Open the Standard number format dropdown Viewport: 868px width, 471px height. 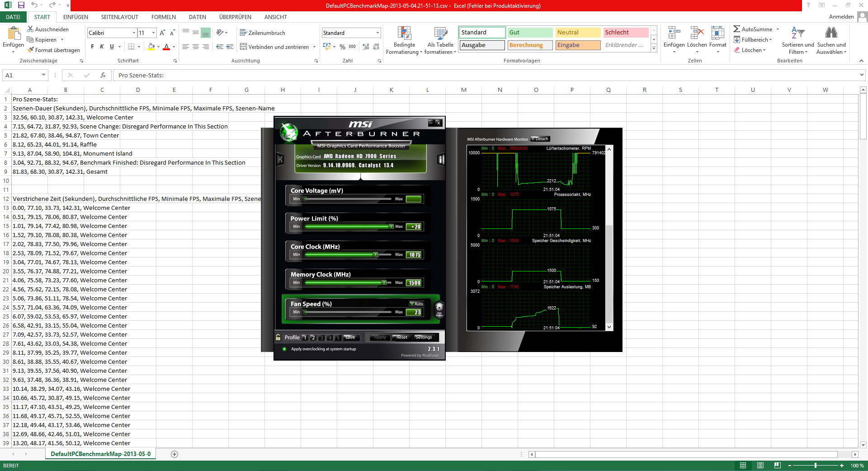click(x=377, y=33)
